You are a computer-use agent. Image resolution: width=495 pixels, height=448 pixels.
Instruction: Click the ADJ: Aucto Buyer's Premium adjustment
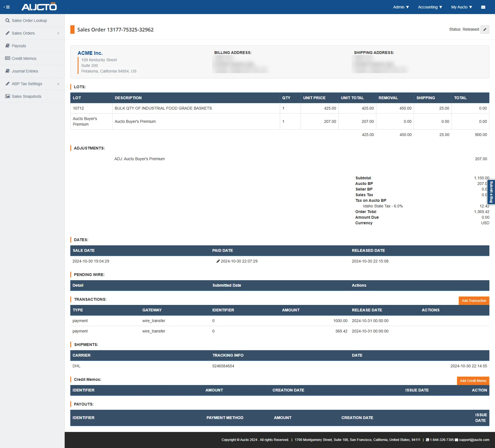coord(139,159)
